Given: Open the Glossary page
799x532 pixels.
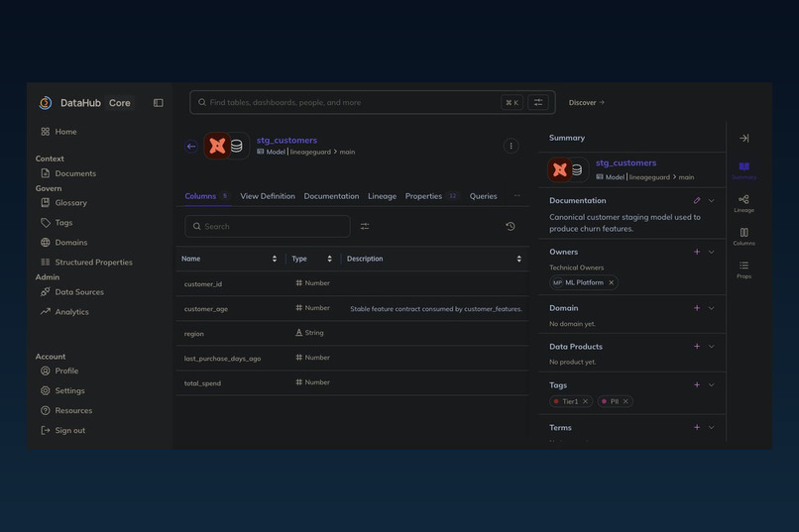Looking at the screenshot, I should (x=63, y=203).
